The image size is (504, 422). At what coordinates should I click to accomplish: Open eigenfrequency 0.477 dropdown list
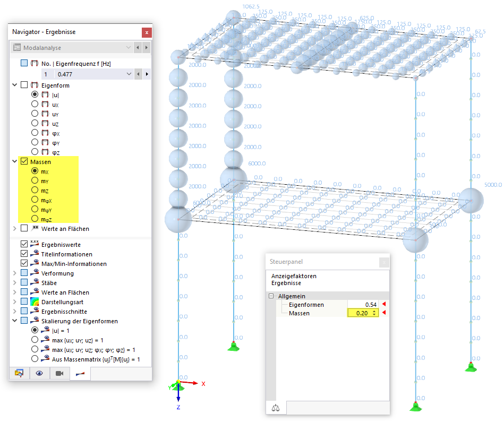point(129,74)
